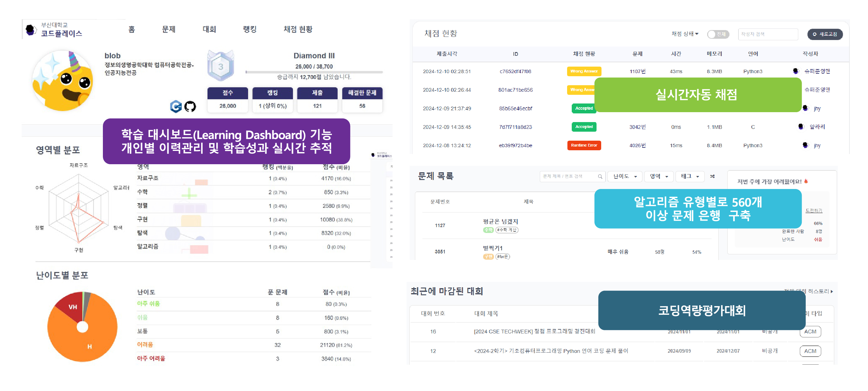Image resolution: width=868 pixels, height=391 pixels.
Task: Click the shuffle random-problem icon beside 태그 filter
Action: click(712, 176)
